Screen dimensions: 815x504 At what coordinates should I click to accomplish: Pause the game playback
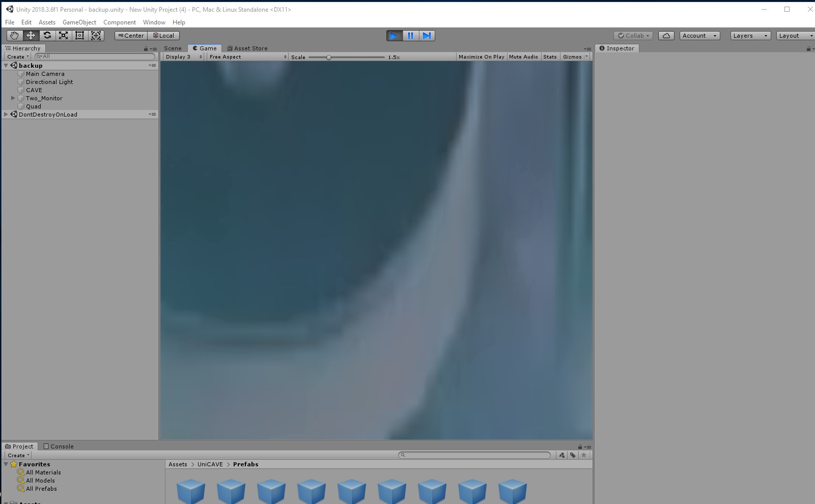point(410,36)
